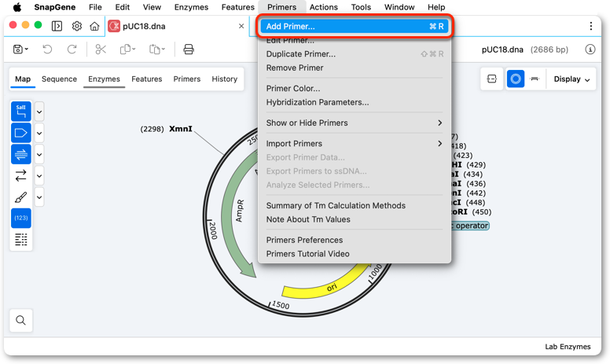This screenshot has height=364, width=610.
Task: Expand Show or Hide Primers submenu
Action: tap(355, 123)
